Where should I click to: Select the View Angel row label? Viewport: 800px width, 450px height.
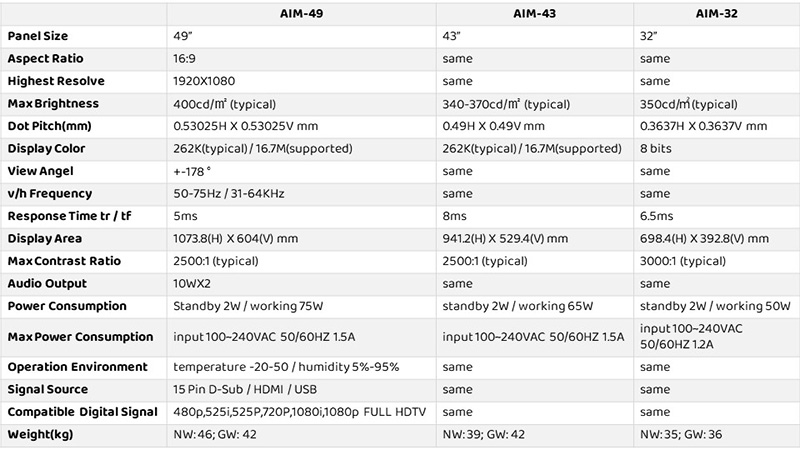click(40, 171)
